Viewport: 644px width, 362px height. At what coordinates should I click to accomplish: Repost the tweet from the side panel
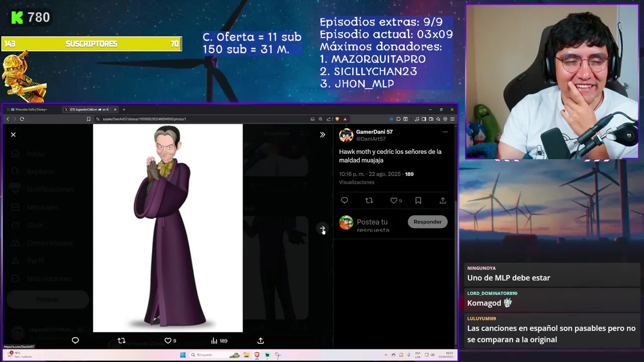pyautogui.click(x=369, y=200)
